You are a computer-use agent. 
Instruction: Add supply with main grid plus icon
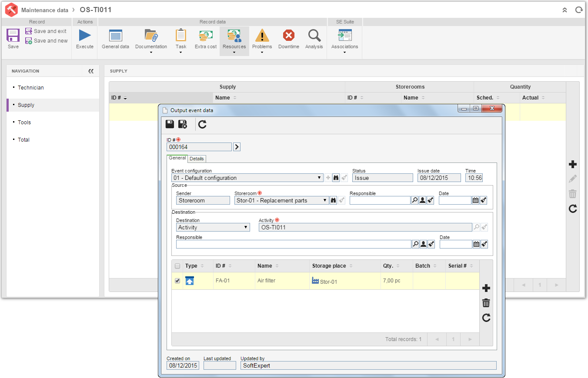coord(573,164)
